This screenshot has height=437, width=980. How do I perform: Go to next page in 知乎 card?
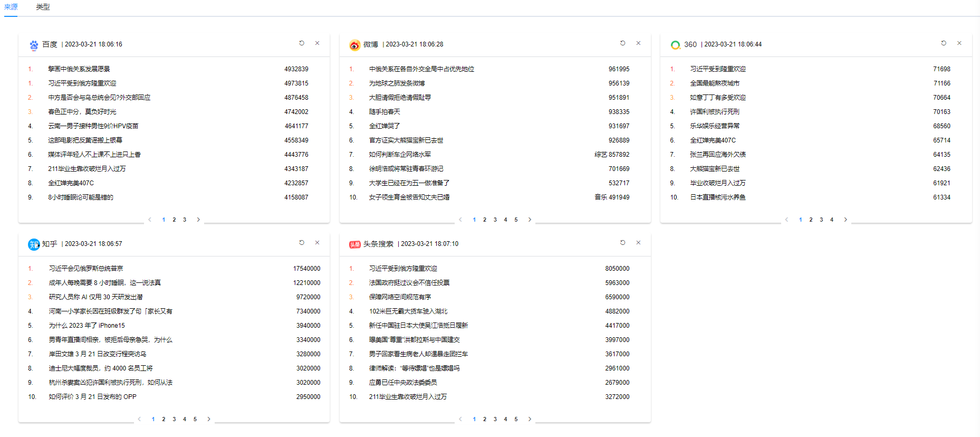tap(209, 419)
